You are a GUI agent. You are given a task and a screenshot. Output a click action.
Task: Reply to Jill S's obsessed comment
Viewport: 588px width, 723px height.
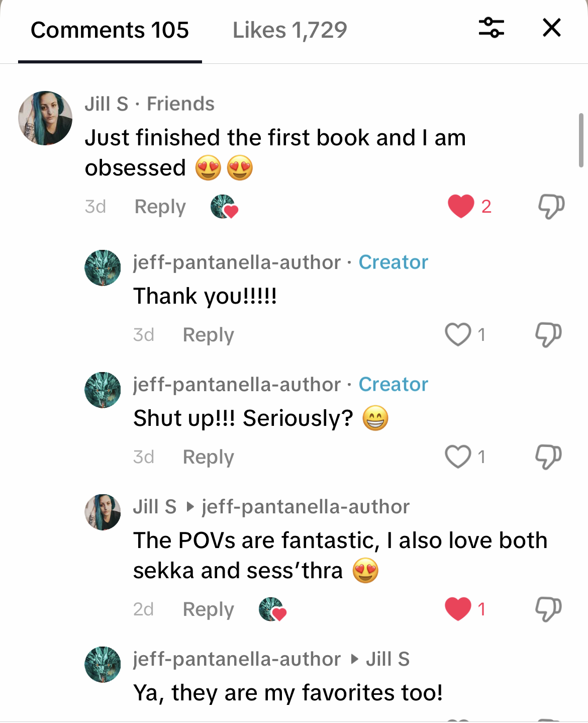coord(160,207)
